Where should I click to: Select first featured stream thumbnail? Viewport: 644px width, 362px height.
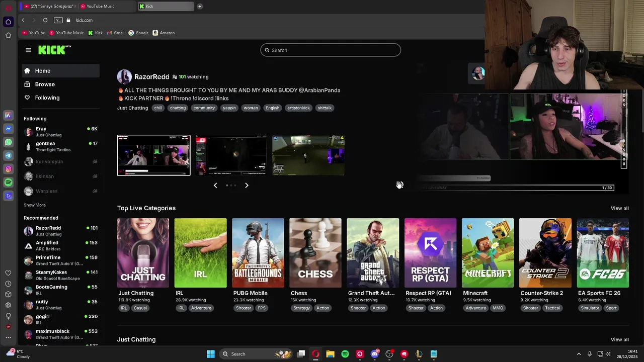pos(154,155)
